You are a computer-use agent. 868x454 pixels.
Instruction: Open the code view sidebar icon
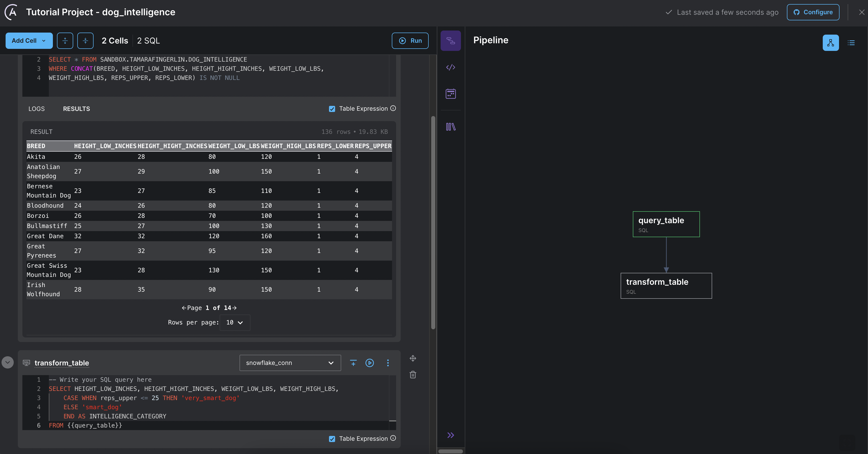451,67
